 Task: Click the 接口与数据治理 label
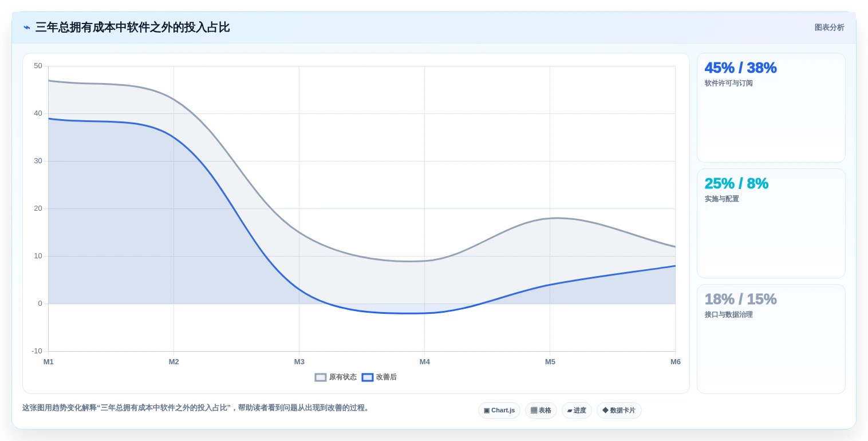coord(728,315)
